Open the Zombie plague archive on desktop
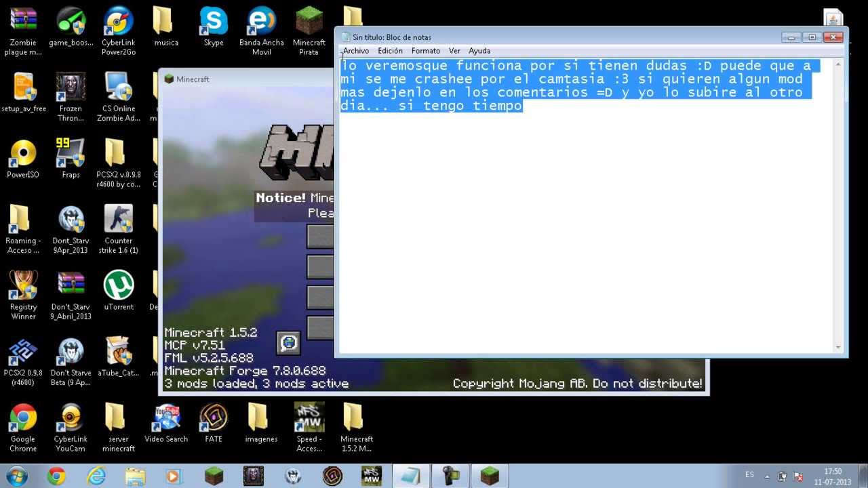The height and width of the screenshot is (488, 868). coord(23,30)
